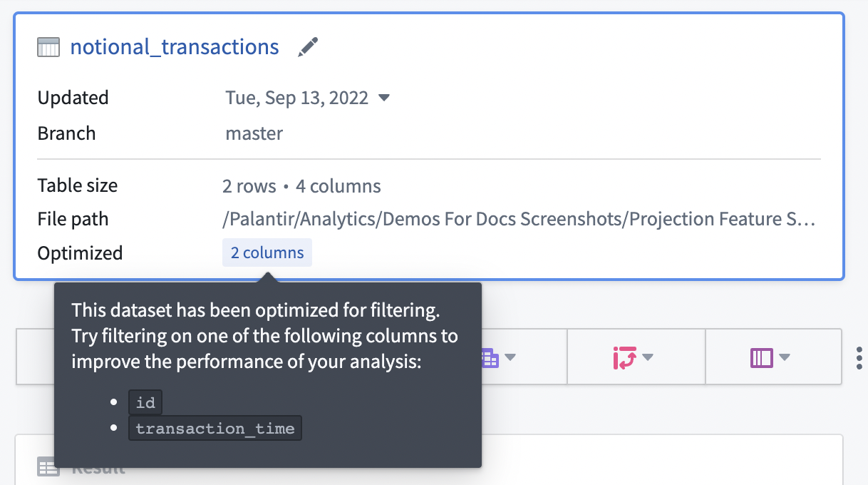Expand dropdown arrow beside purple table icon

[510, 357]
